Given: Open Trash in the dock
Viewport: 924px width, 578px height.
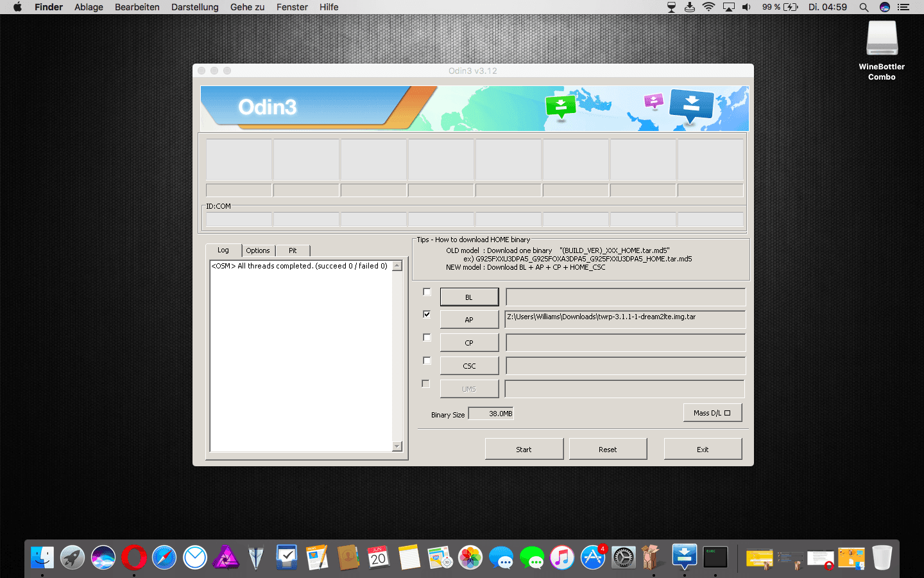Looking at the screenshot, I should (x=882, y=557).
